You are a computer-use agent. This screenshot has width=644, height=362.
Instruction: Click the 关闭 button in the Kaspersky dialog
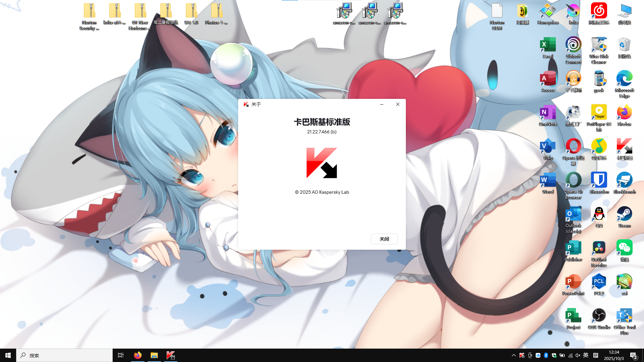(x=384, y=239)
